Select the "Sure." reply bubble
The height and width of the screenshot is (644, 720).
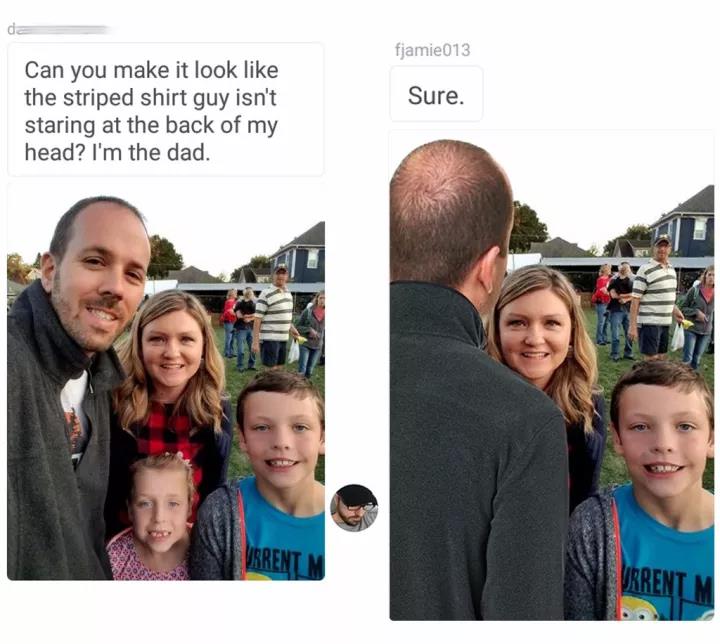coord(436,94)
